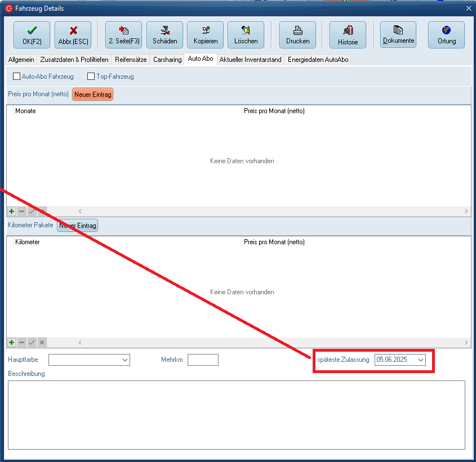The image size is (476, 462).
Task: Cancel using the Abbr.(ESC) button
Action: coord(73,35)
